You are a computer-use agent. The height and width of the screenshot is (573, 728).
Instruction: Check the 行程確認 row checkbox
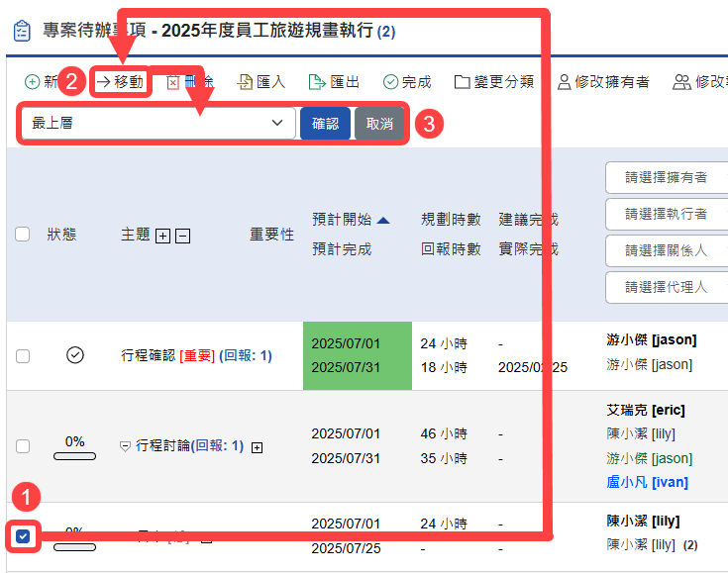click(23, 356)
